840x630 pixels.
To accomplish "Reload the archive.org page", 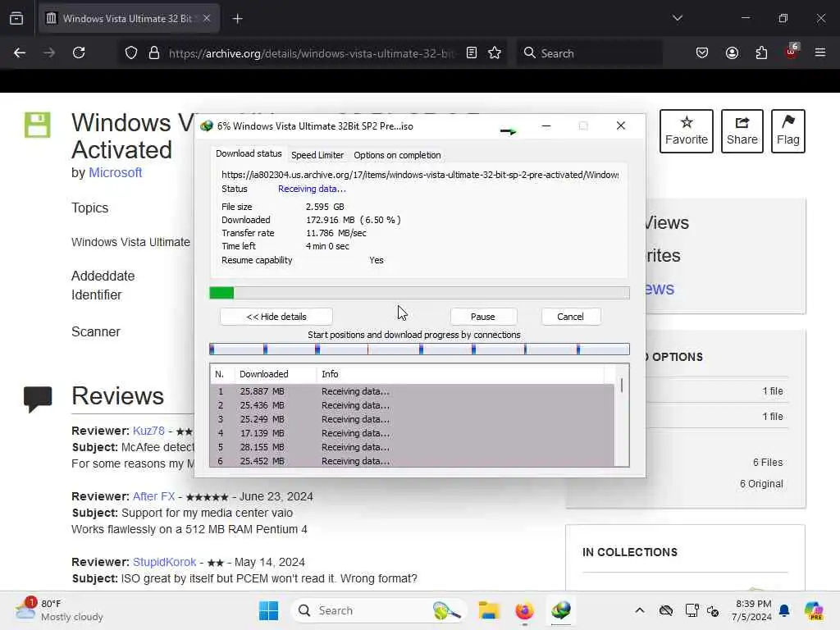I will (x=79, y=53).
